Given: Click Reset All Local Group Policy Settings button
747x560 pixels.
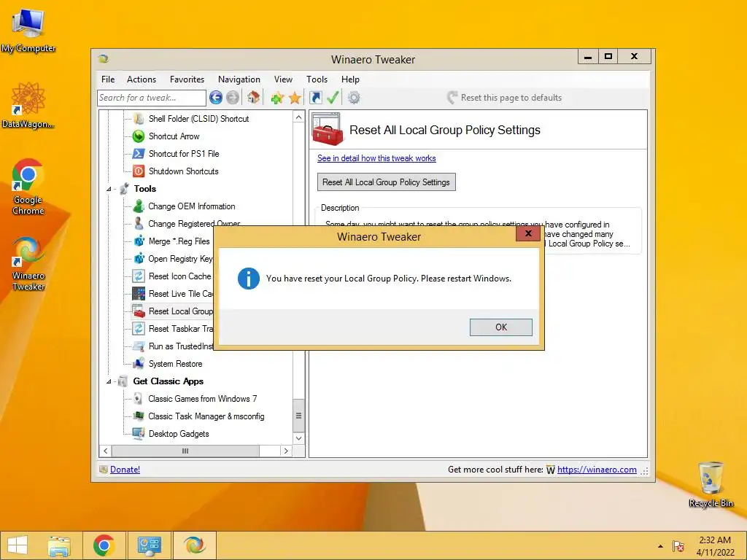Looking at the screenshot, I should 386,182.
